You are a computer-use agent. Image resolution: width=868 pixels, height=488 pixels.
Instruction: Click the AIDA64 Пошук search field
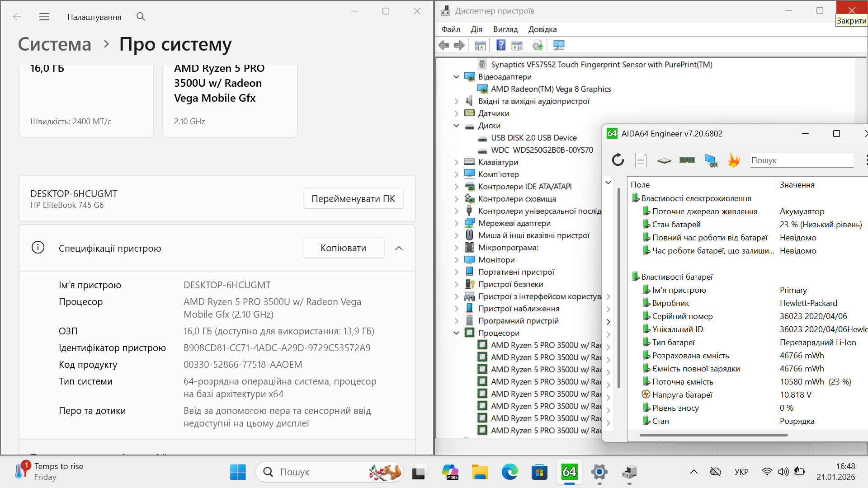801,160
